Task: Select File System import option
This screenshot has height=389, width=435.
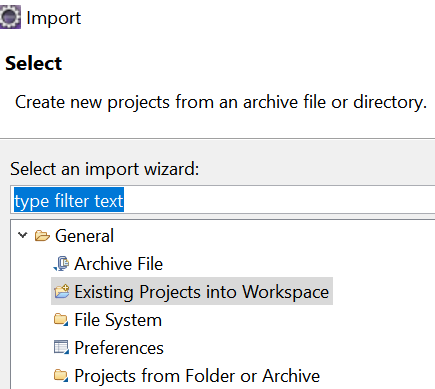Action: pos(118,320)
